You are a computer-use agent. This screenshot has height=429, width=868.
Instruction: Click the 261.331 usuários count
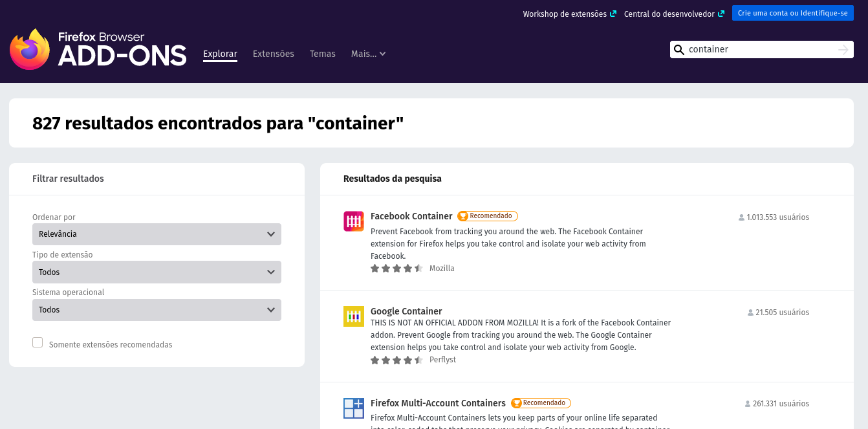[781, 404]
